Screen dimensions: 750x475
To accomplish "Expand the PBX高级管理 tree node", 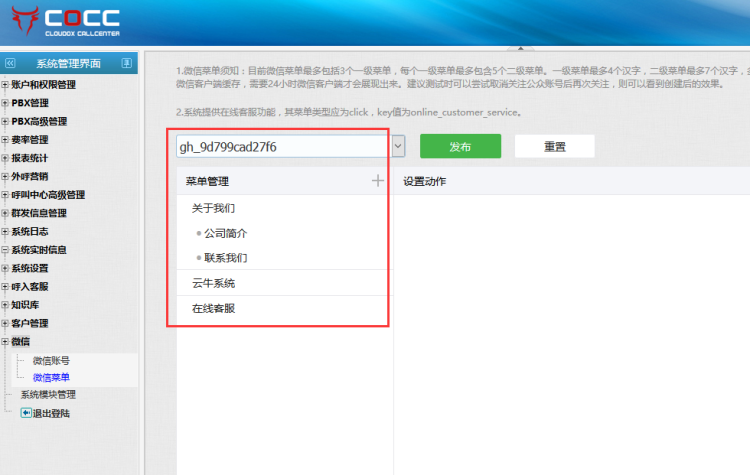I will (5, 122).
